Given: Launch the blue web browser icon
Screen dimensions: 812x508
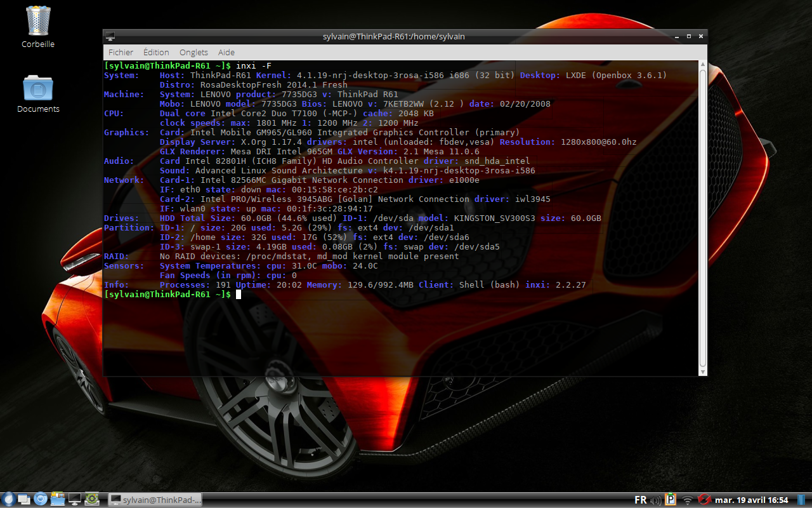Looking at the screenshot, I should coord(41,500).
